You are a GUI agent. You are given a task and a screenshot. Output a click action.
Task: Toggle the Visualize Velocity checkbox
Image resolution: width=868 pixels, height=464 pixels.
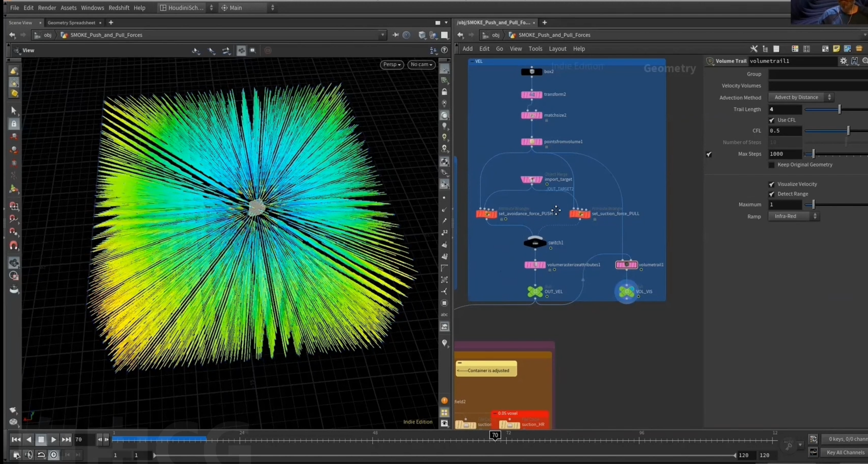coord(772,184)
